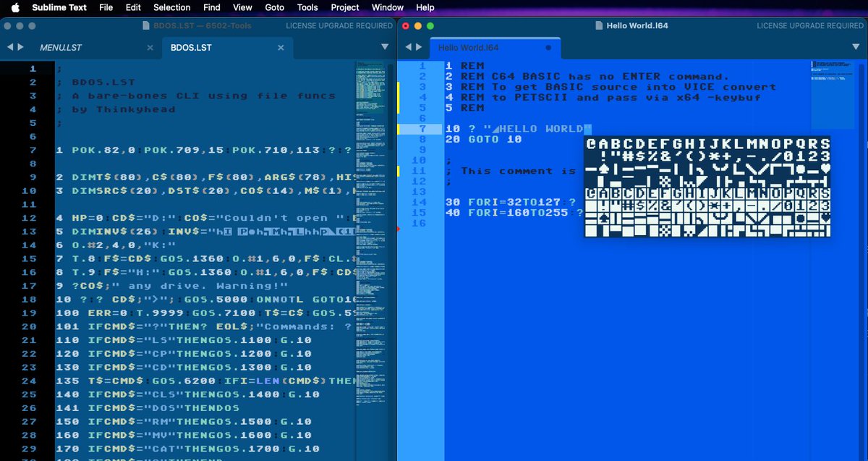Screen dimensions: 868x461
Task: Open tab list dropdown in BDOS.LST window
Action: tap(385, 47)
